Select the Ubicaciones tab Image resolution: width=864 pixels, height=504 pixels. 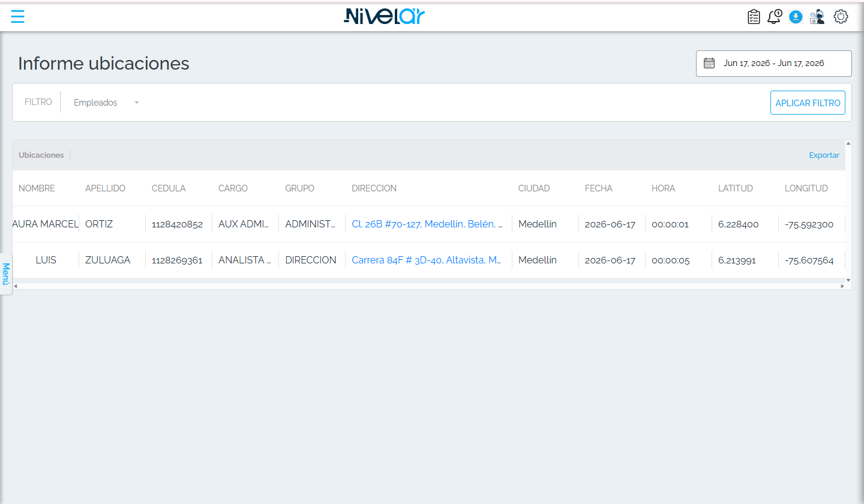[41, 155]
